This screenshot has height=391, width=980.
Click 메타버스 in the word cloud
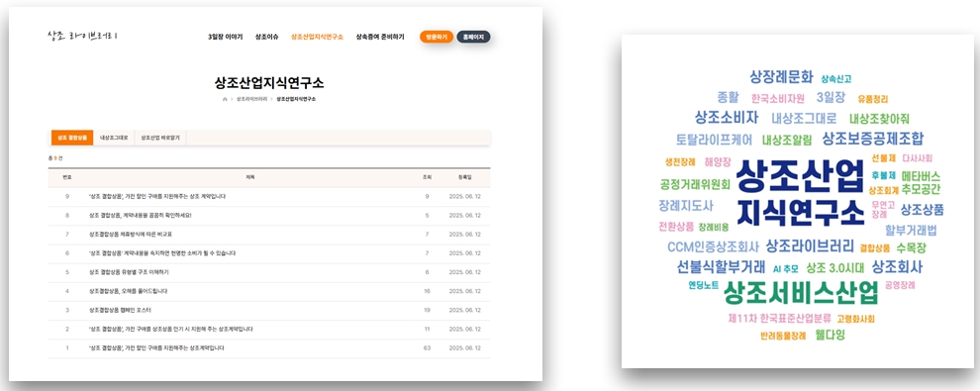point(921,177)
